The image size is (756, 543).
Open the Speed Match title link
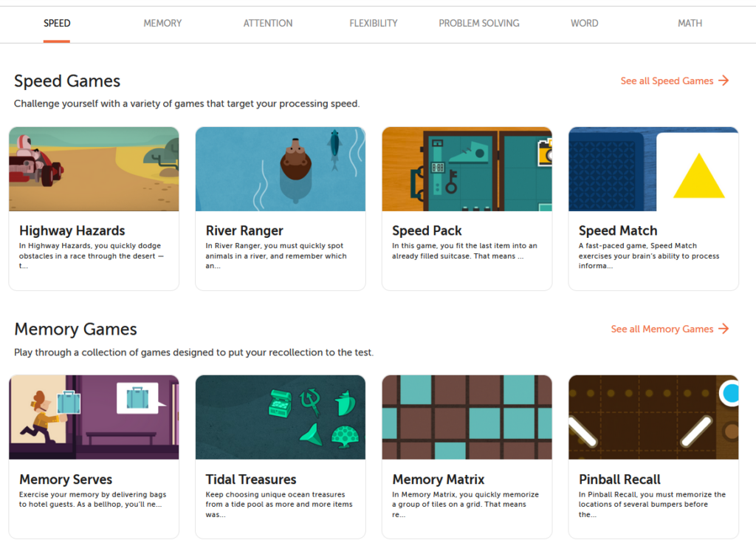click(618, 230)
